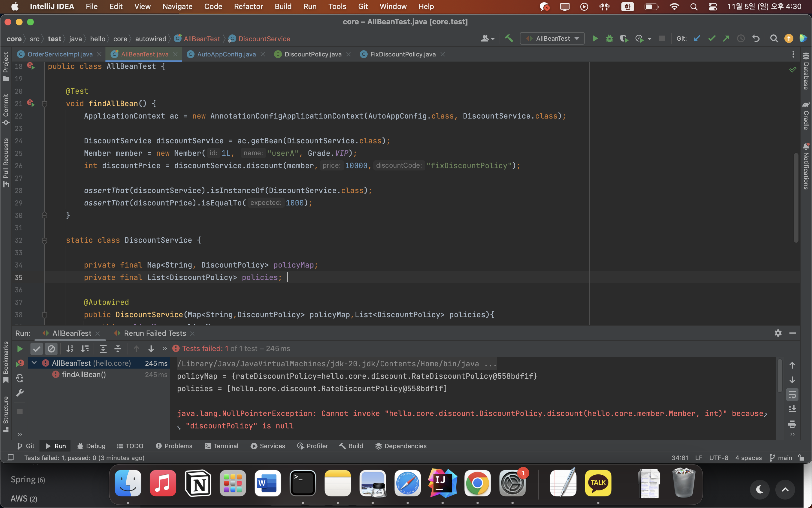Click the IDE updates orange arrow icon
This screenshot has height=508, width=812.
[x=789, y=39]
